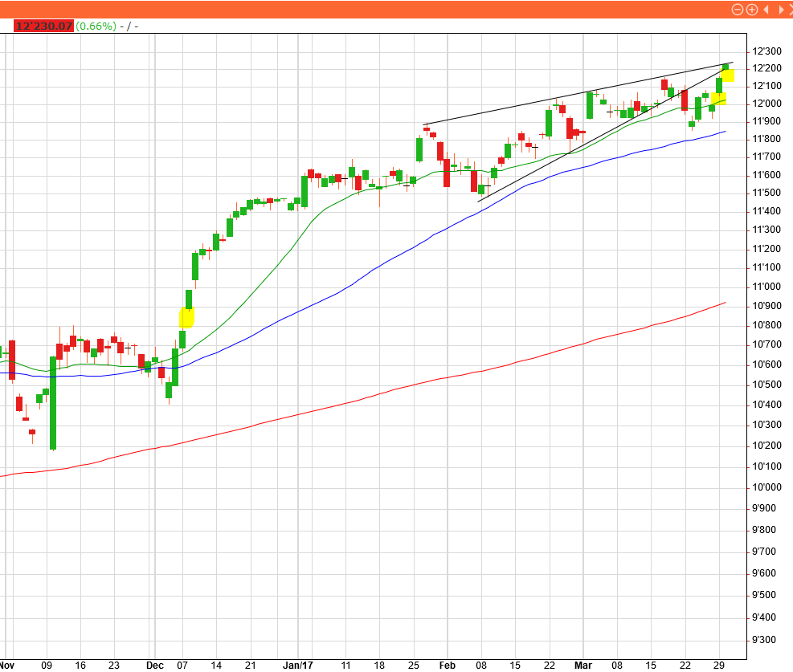Click the 21 date label in December
The height and width of the screenshot is (672, 793).
tap(251, 666)
